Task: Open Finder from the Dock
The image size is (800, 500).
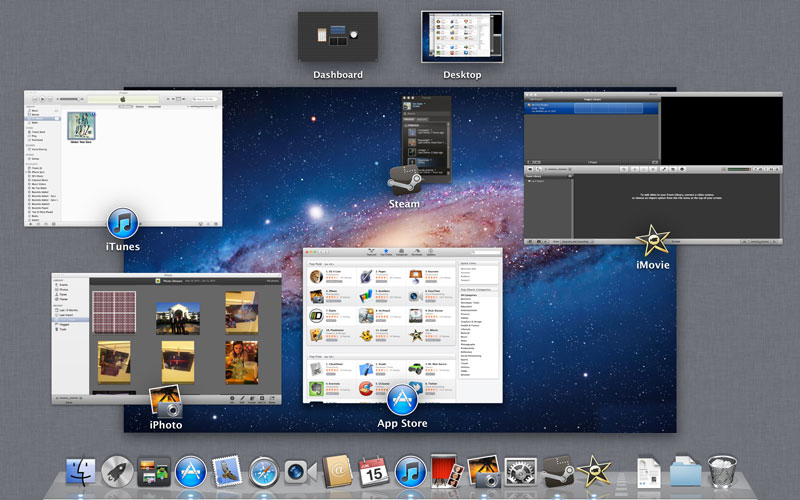Action: 81,471
